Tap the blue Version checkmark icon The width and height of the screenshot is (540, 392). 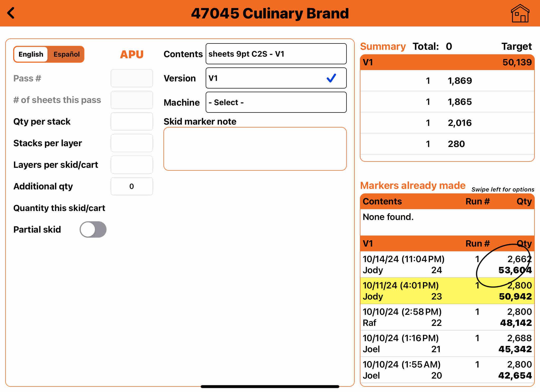click(331, 78)
